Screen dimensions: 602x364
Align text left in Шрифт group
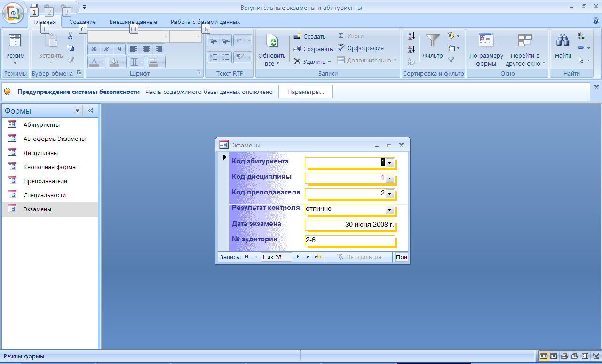[x=134, y=49]
